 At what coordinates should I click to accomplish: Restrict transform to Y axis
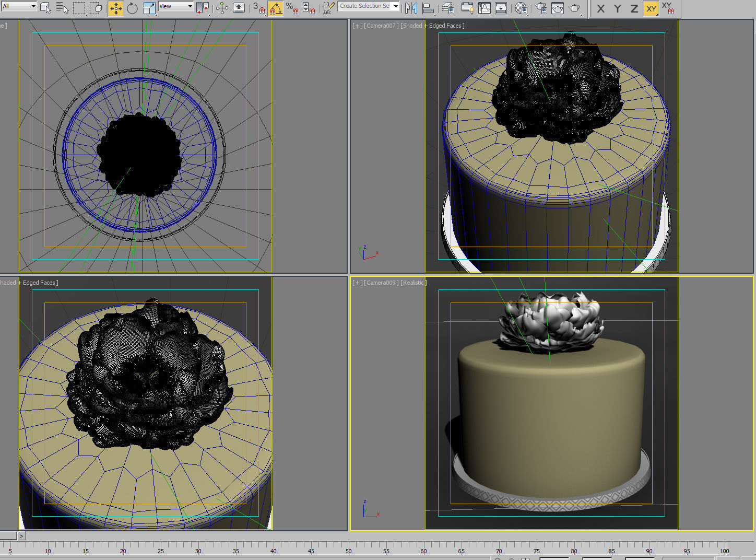[618, 8]
